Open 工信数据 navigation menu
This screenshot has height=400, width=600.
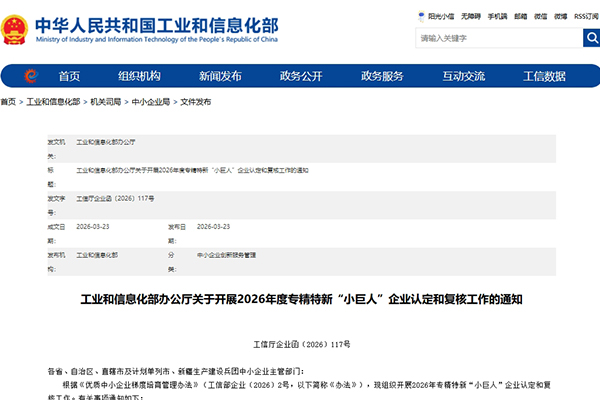pos(545,76)
